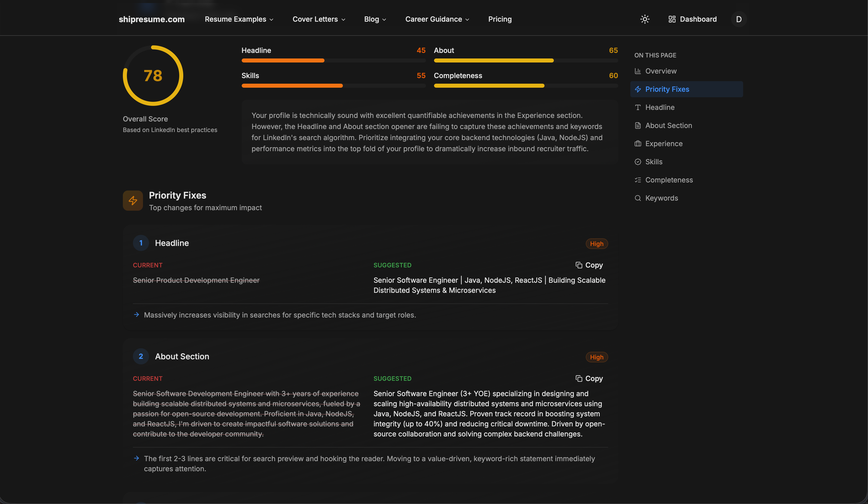868x504 pixels.
Task: Open the Blog menu
Action: pyautogui.click(x=375, y=19)
